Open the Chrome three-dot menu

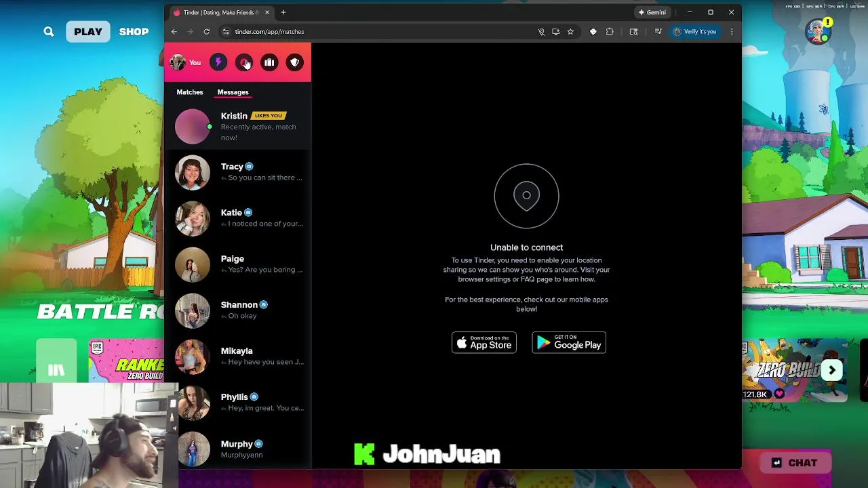(x=731, y=32)
